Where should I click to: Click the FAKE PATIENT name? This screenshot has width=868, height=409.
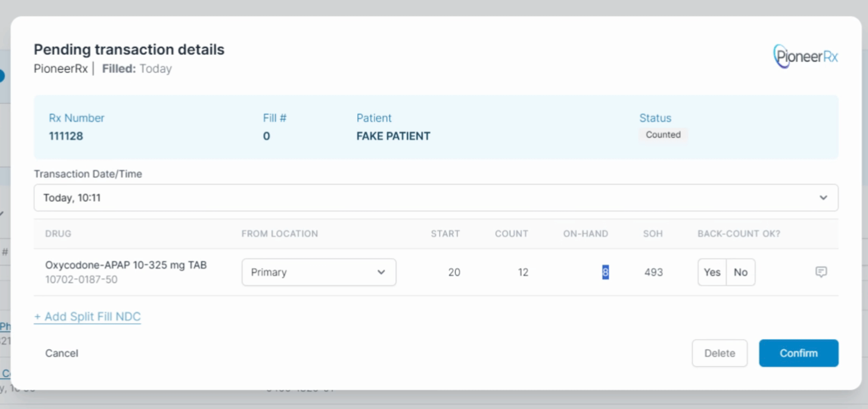393,136
